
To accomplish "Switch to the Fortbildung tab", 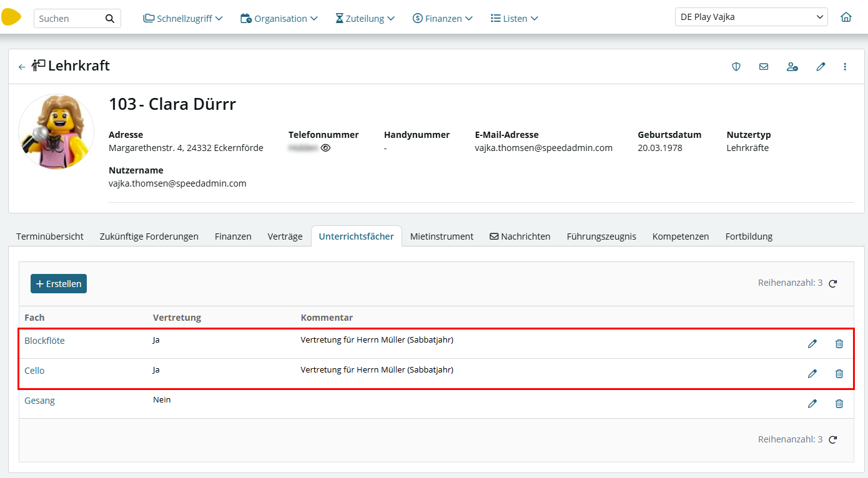I will tap(749, 237).
